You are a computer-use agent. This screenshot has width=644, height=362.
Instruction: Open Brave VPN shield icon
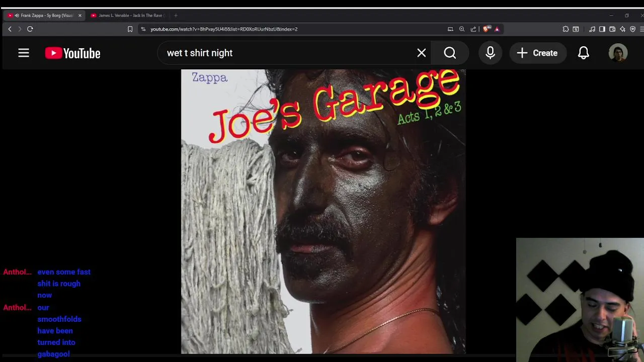[x=632, y=29]
